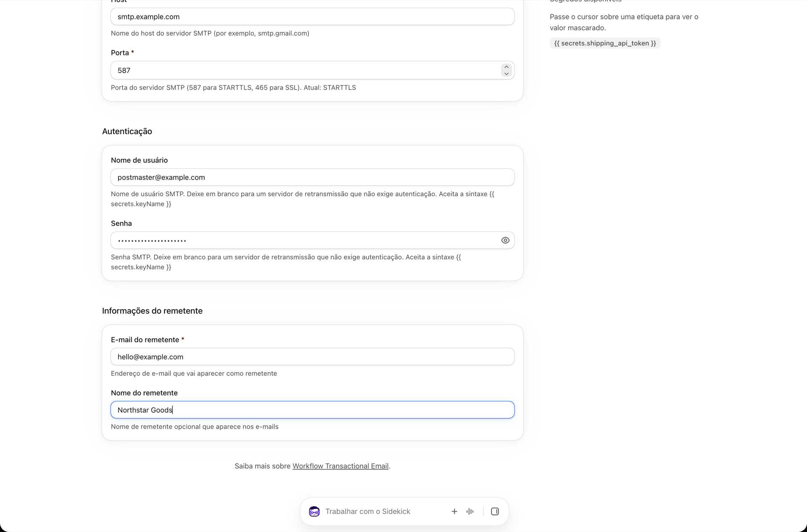Viewport: 807px width, 532px height.
Task: Show the SMTP password with eye icon
Action: (505, 240)
